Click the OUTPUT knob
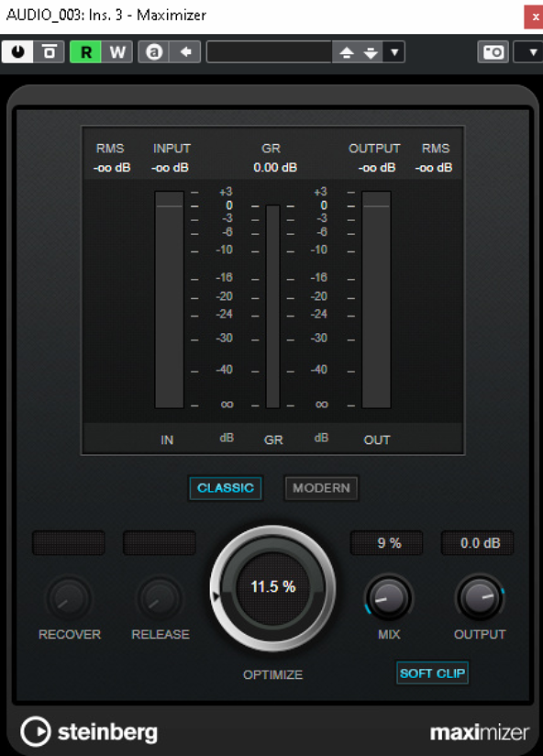 480,598
